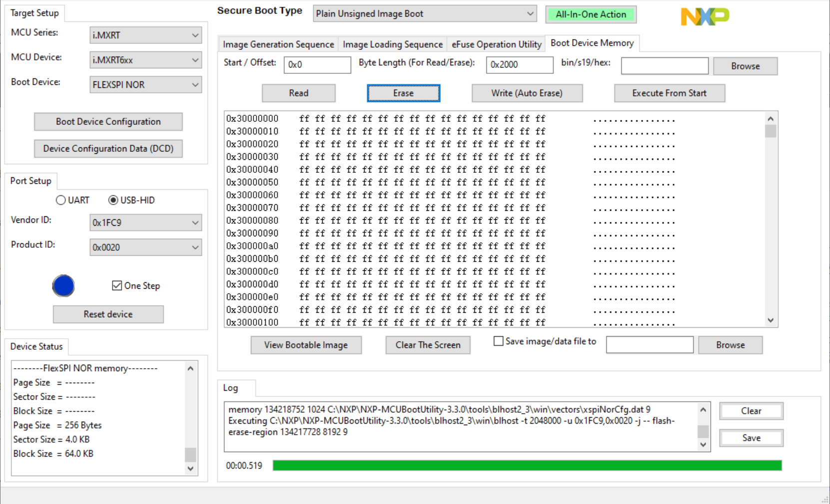Screen dimensions: 830x504
Task: Switch to Image Loading Sequence tab
Action: pos(393,44)
